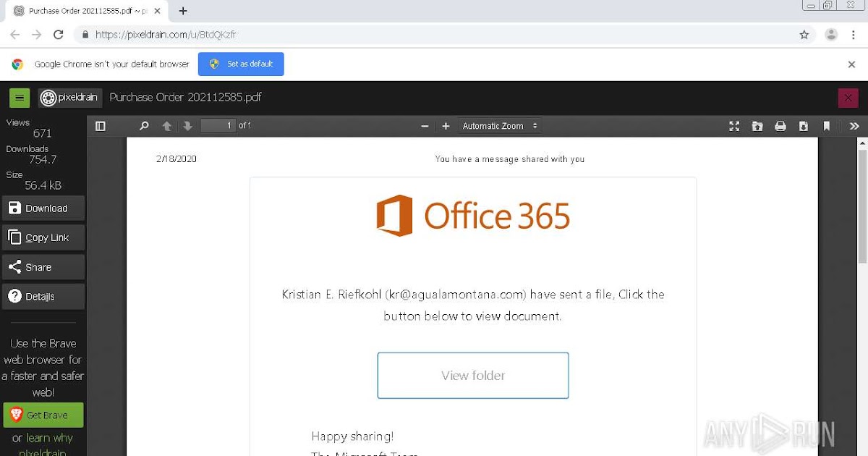Viewport: 868px width, 456px height.
Task: Click the address bar URL
Action: coord(166,35)
